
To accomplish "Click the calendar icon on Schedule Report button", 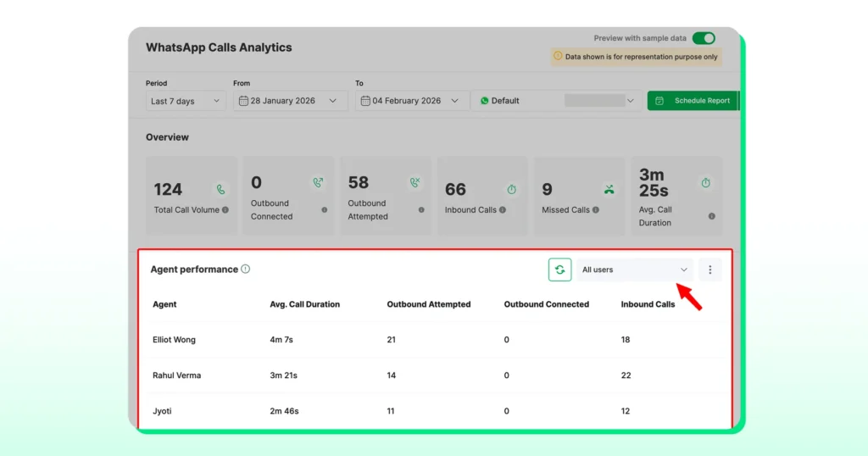I will click(x=659, y=101).
